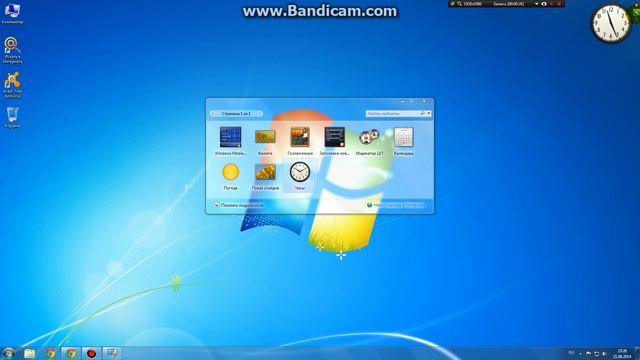Select the Windows Media Center gadget
This screenshot has height=360, width=640.
231,141
